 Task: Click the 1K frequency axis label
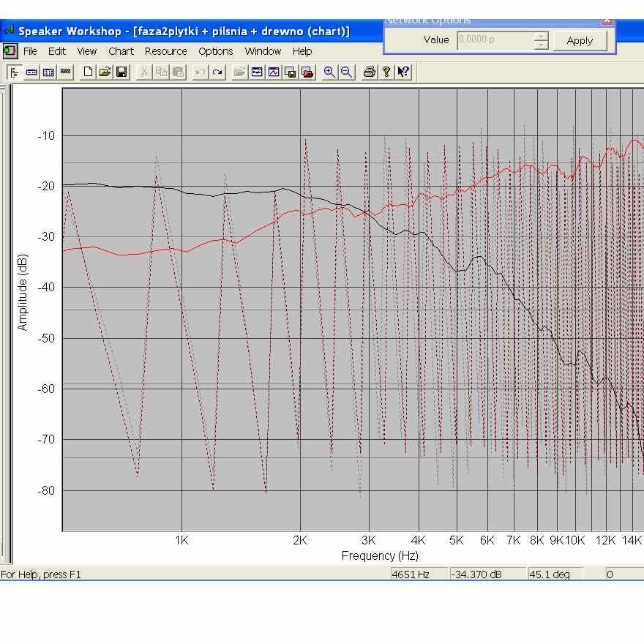[181, 541]
